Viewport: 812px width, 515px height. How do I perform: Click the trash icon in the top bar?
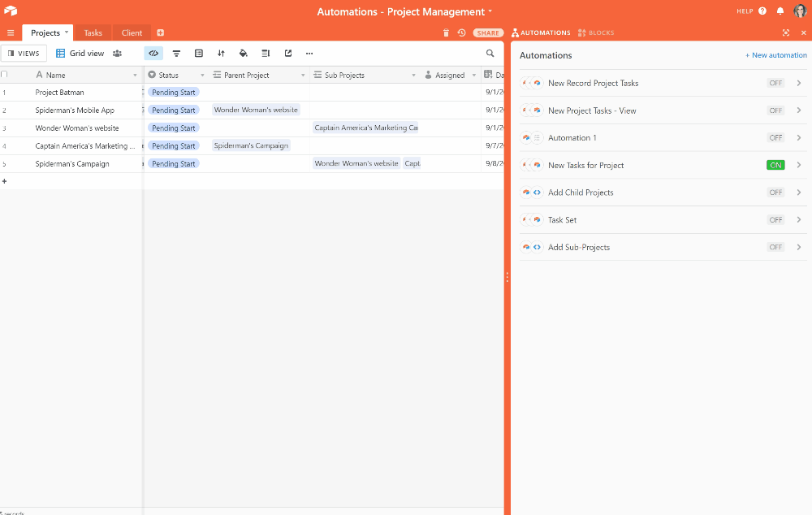pyautogui.click(x=446, y=33)
